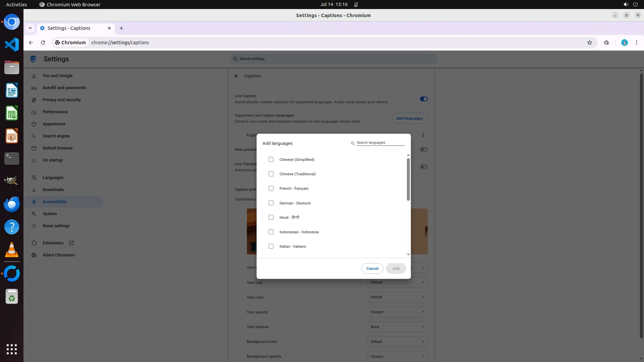The height and width of the screenshot is (362, 644).
Task: Open the Languages settings section
Action: coord(53,178)
